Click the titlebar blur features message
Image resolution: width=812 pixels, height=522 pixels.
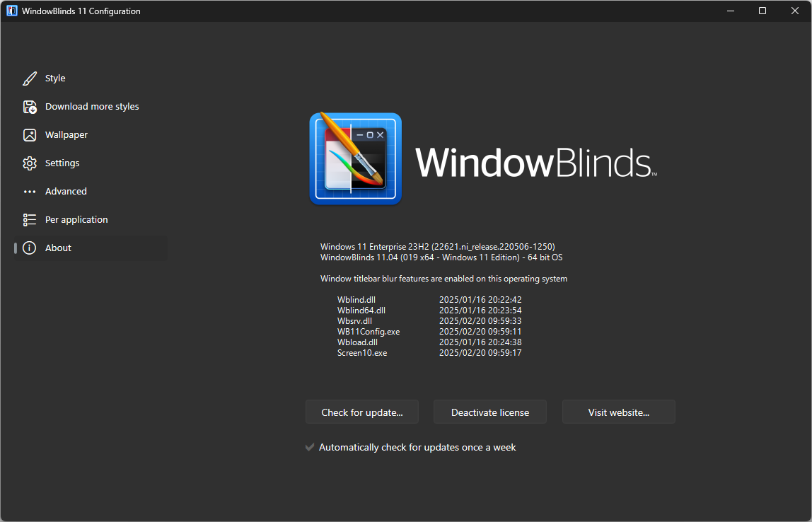[443, 279]
